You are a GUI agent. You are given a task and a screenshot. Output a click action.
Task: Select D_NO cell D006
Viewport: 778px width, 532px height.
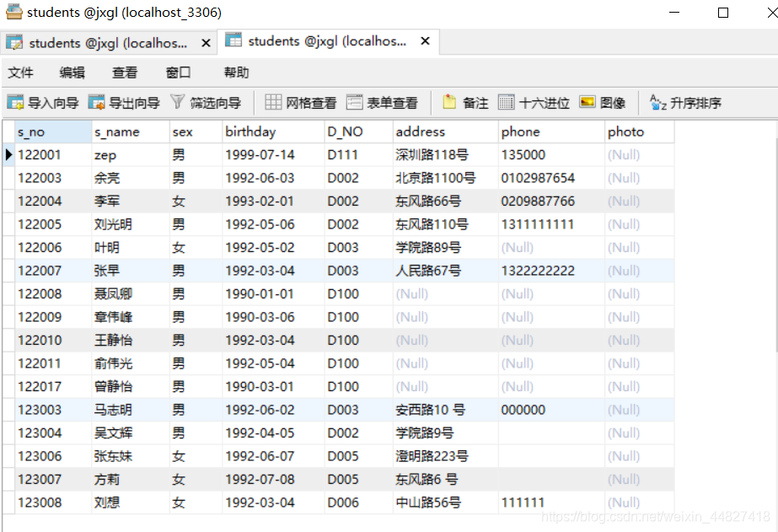coord(359,502)
